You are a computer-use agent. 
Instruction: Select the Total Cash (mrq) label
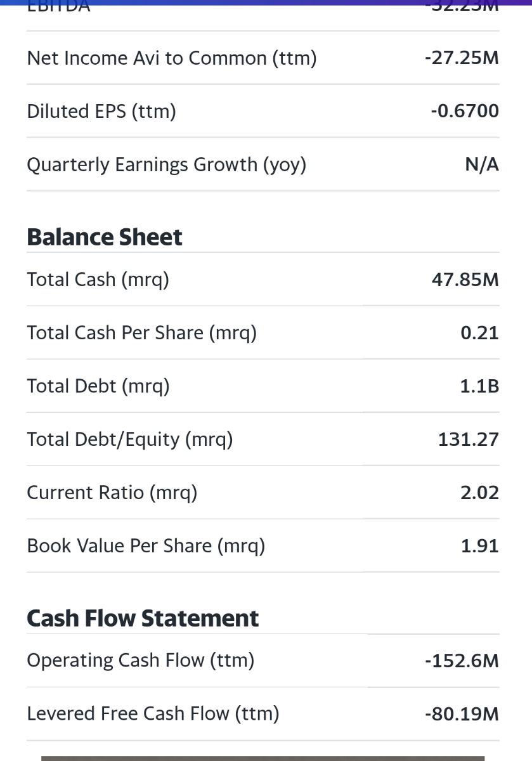(98, 280)
